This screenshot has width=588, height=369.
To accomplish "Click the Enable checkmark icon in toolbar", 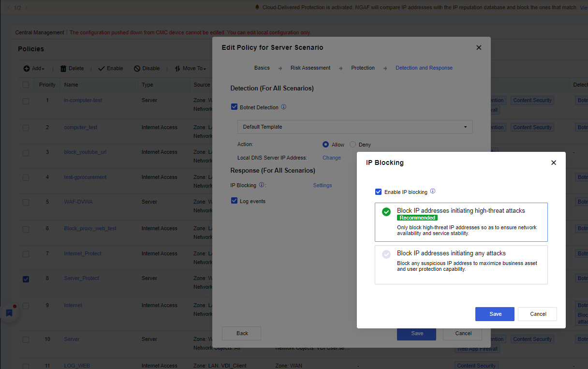I will coord(101,68).
